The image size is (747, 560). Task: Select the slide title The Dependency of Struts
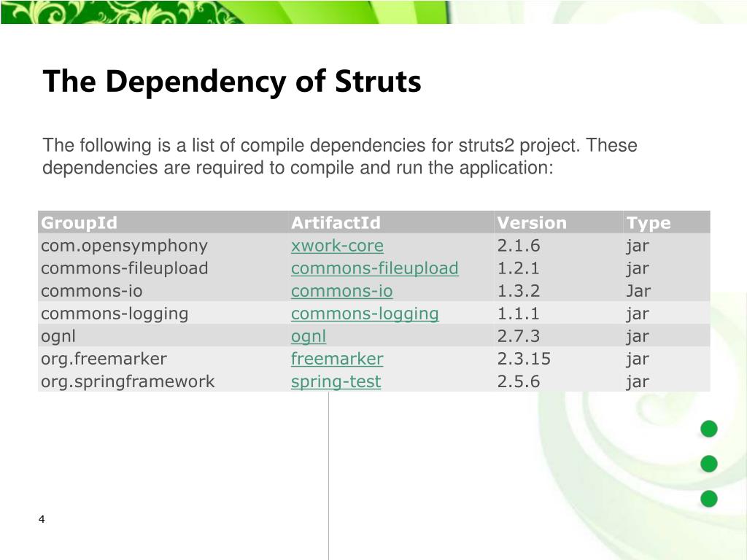(232, 82)
